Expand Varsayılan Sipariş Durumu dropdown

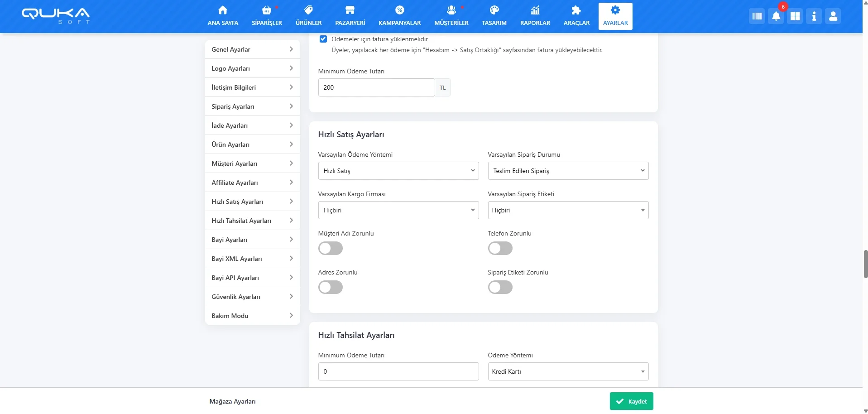tap(568, 171)
